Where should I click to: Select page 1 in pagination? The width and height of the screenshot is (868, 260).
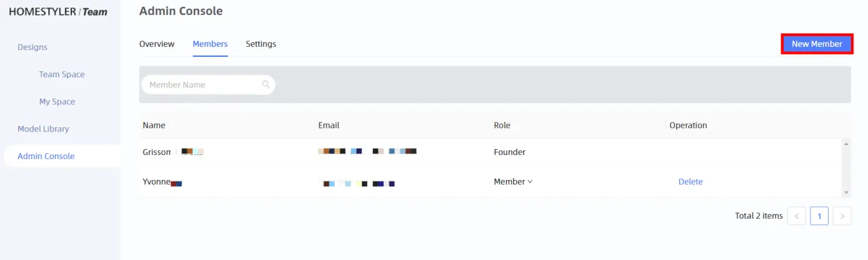coord(819,216)
